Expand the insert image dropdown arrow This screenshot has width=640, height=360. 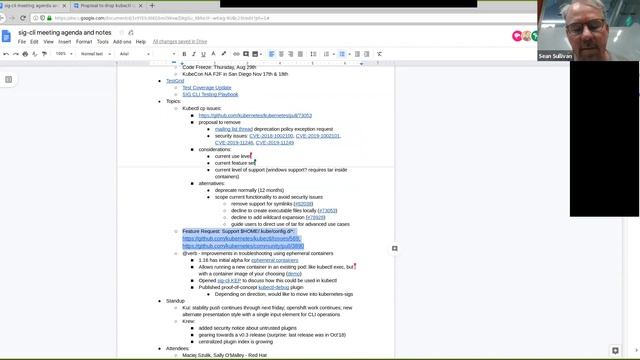261,54
